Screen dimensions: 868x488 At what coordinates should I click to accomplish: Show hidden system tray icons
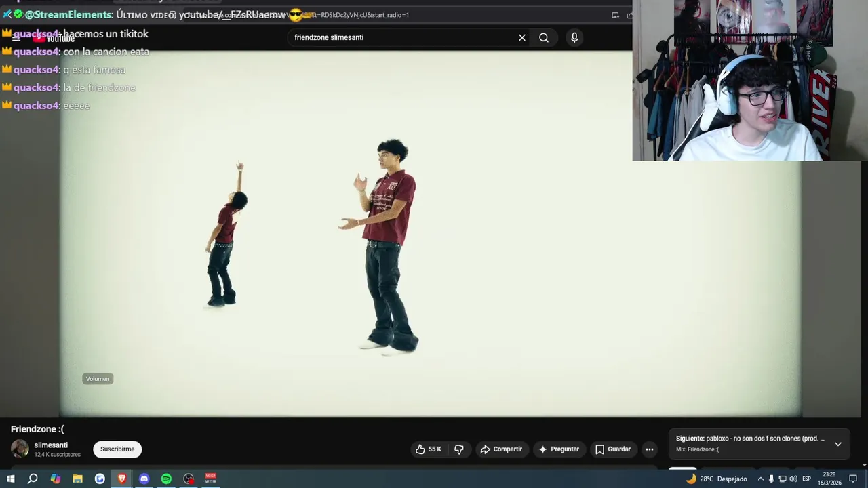pyautogui.click(x=760, y=479)
